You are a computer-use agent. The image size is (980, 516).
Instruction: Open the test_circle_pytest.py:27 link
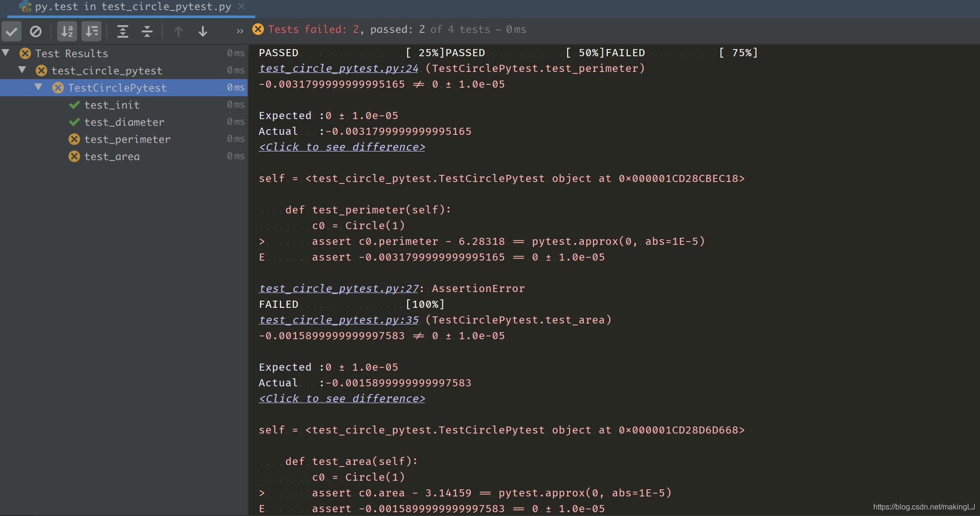pos(339,289)
